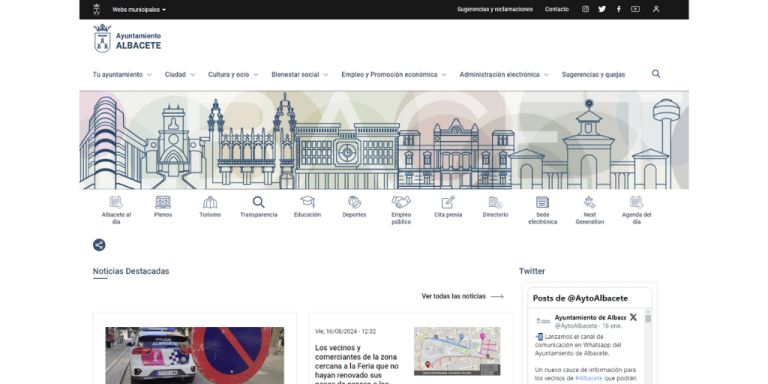Expand the Webs municipales dropdown
This screenshot has height=384, width=768.
139,9
